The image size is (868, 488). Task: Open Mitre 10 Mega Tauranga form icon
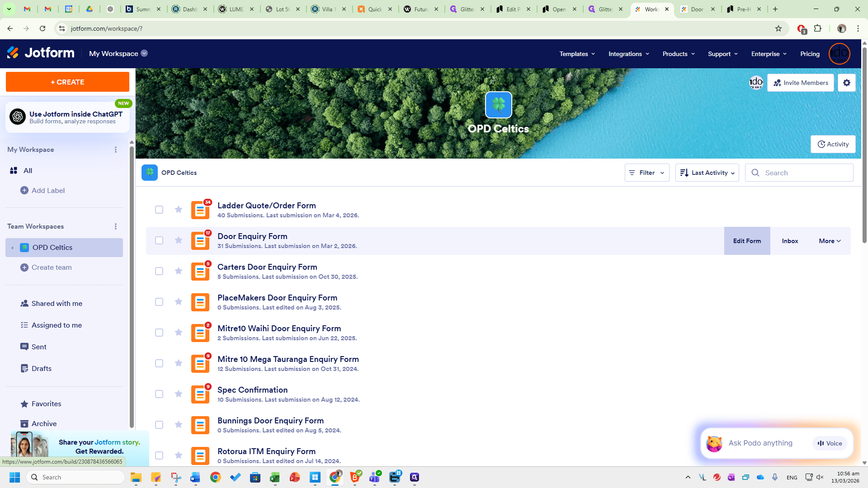tap(200, 363)
